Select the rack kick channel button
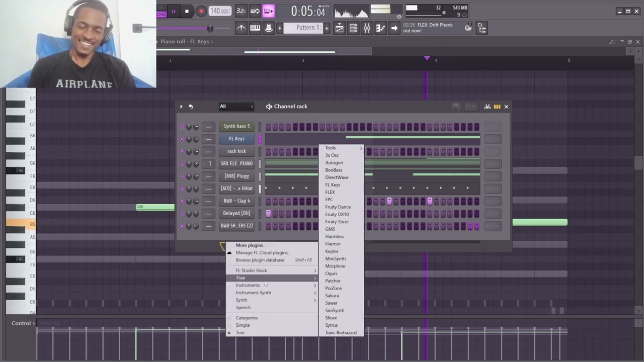Viewport: 644px width, 362px height. point(236,151)
